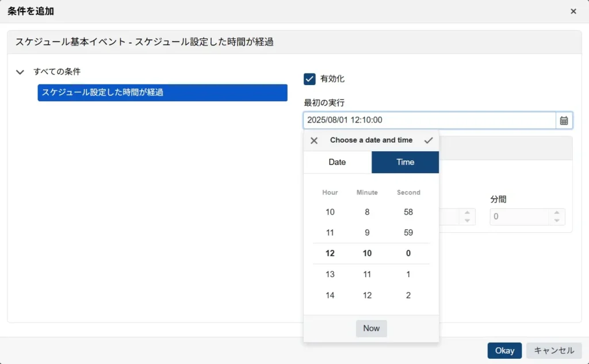Viewport: 589px width, 364px height.
Task: Click the キャンセル button
Action: (x=554, y=351)
